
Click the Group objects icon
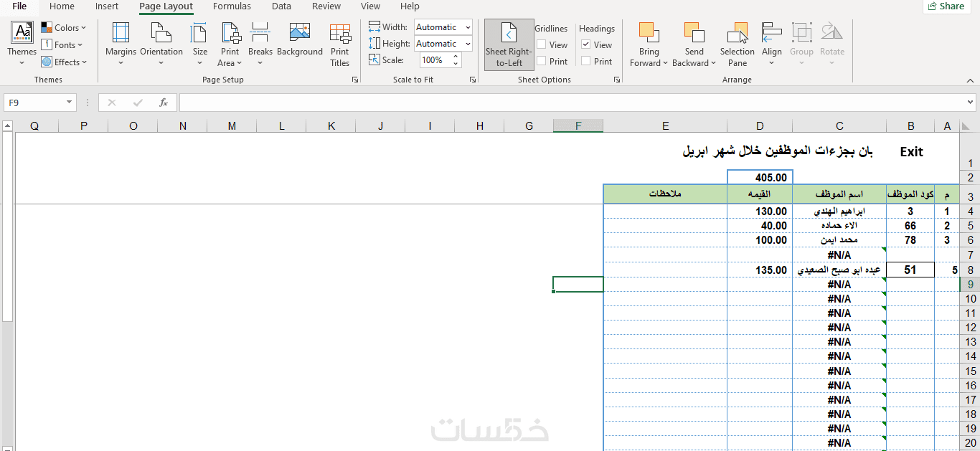click(x=801, y=32)
